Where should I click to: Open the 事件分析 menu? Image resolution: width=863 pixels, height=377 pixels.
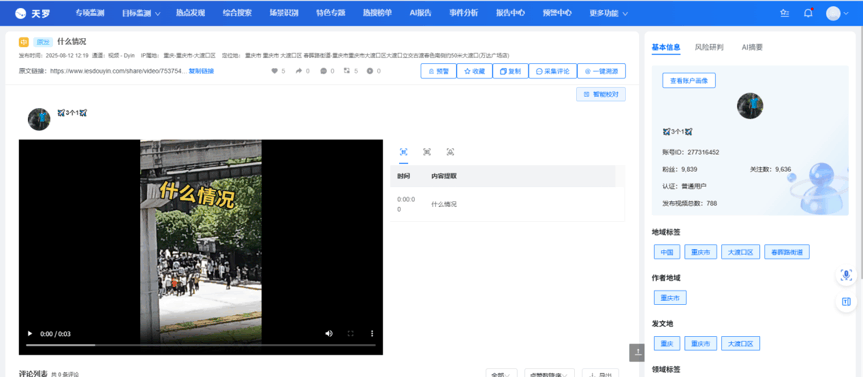(x=463, y=13)
